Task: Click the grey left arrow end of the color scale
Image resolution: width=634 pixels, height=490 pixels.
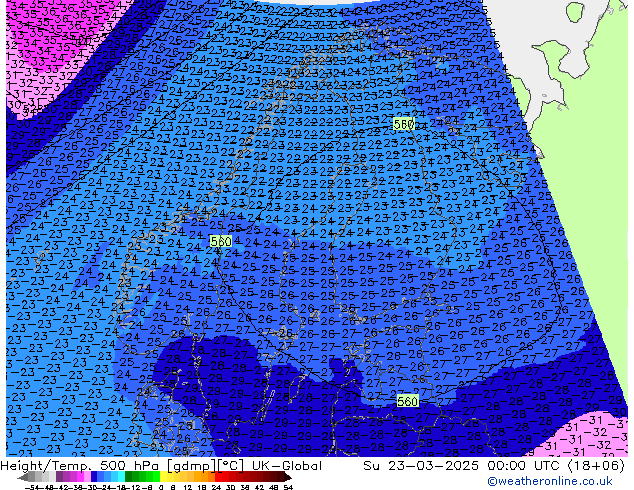Action: click(23, 478)
